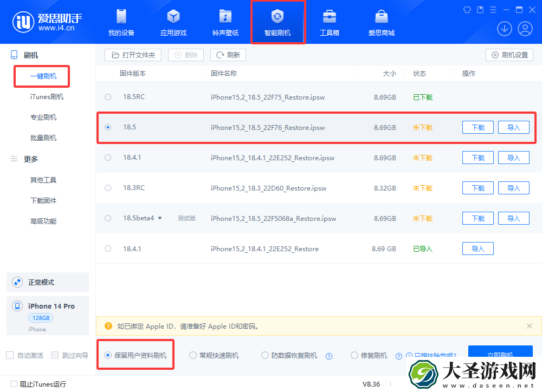542x392 pixels.
Task: Open the 工具箱 toolbox icon
Action: (x=330, y=16)
